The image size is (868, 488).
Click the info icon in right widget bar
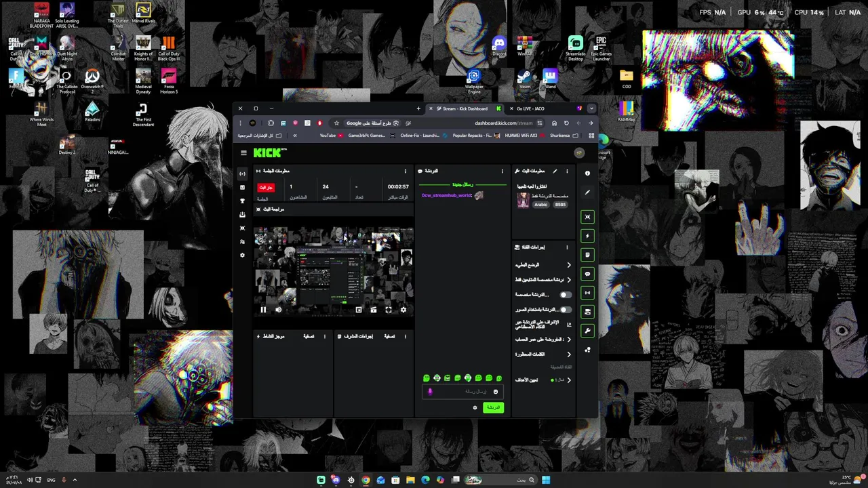point(587,174)
